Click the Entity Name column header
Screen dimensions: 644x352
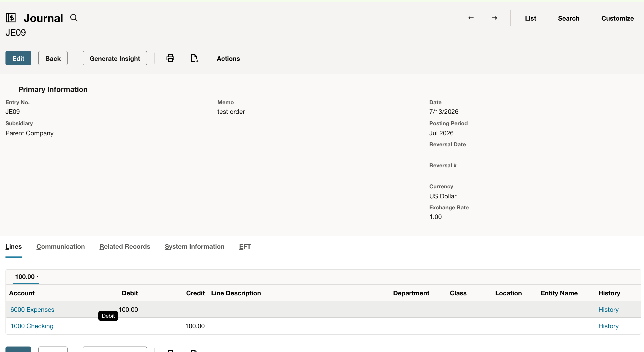[559, 293]
